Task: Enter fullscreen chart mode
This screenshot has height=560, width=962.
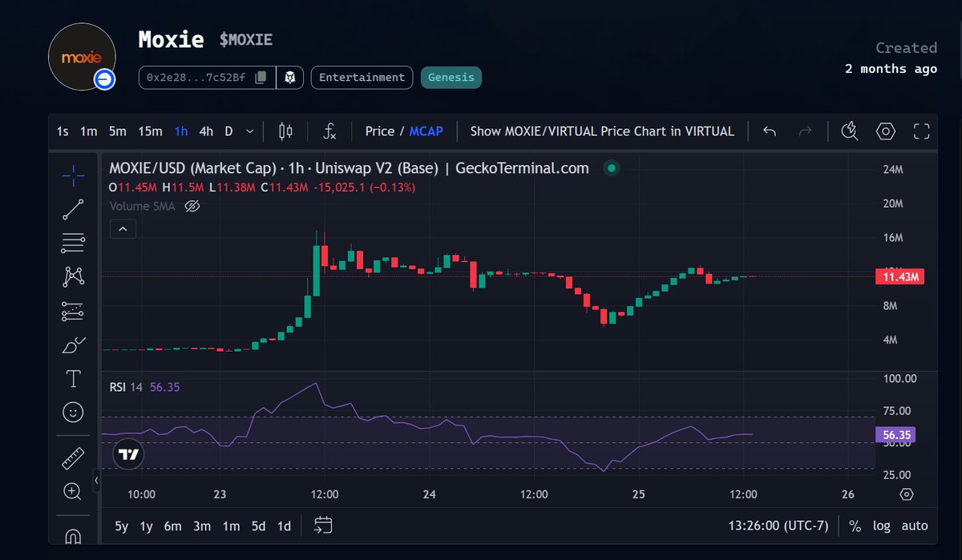Action: (x=922, y=131)
